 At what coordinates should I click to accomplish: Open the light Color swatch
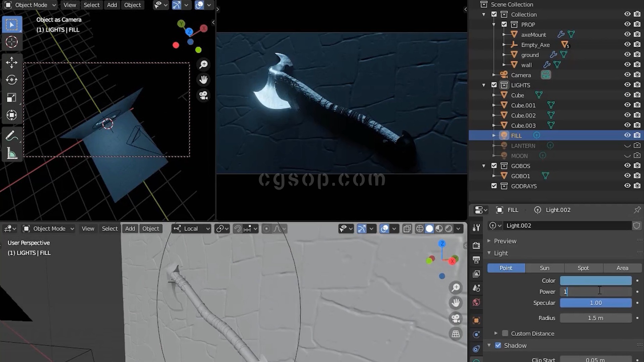tap(596, 281)
